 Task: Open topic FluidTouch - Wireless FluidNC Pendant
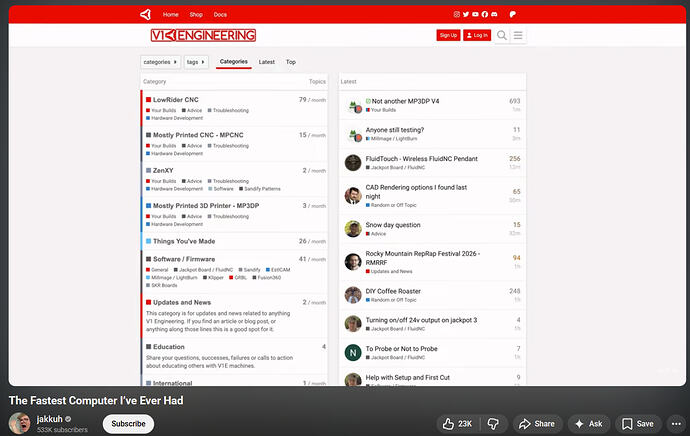422,159
